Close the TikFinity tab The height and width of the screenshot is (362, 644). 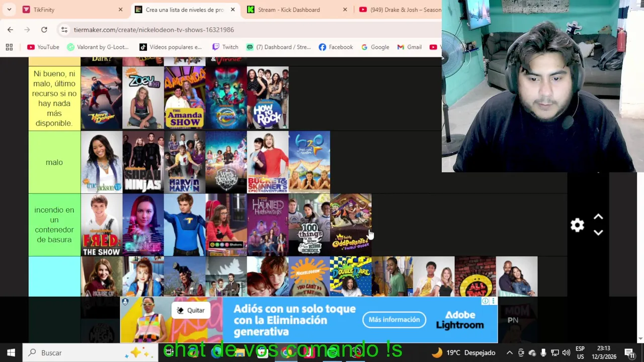coord(120,10)
